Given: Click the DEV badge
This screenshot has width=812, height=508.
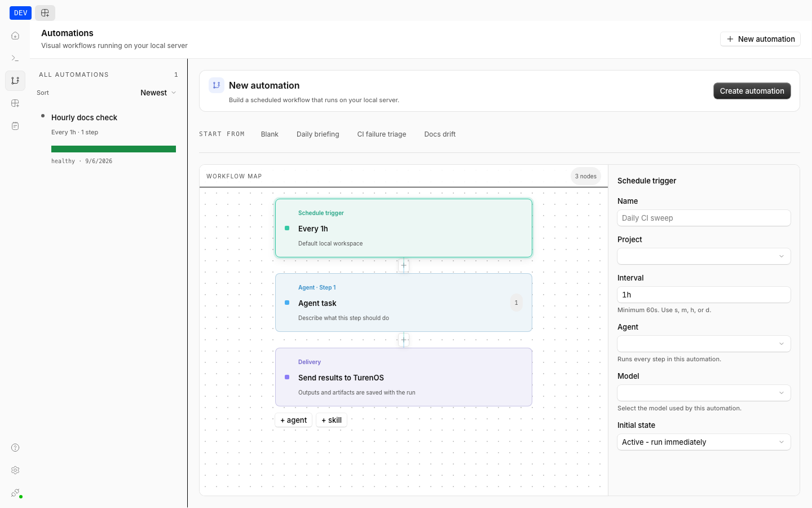Looking at the screenshot, I should 20,12.
